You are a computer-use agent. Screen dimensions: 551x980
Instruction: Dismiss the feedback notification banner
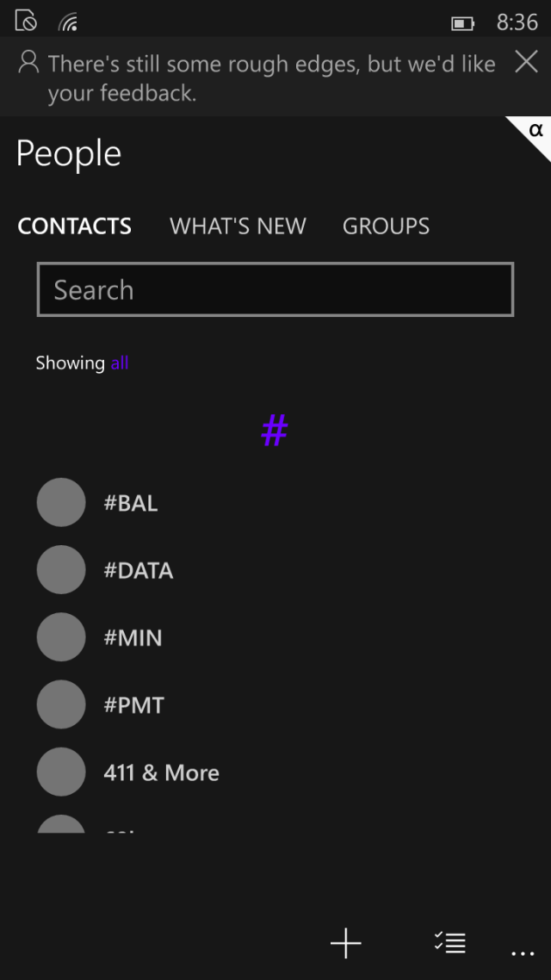tap(526, 62)
